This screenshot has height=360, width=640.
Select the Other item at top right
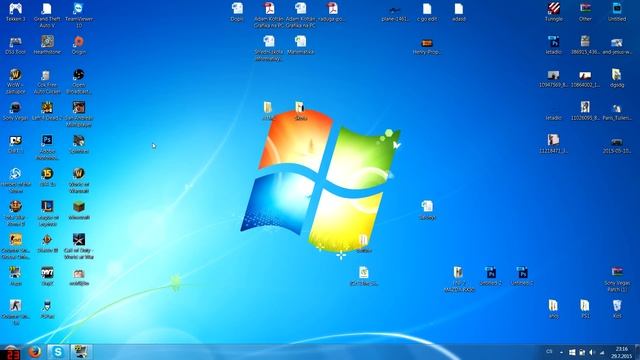[585, 12]
